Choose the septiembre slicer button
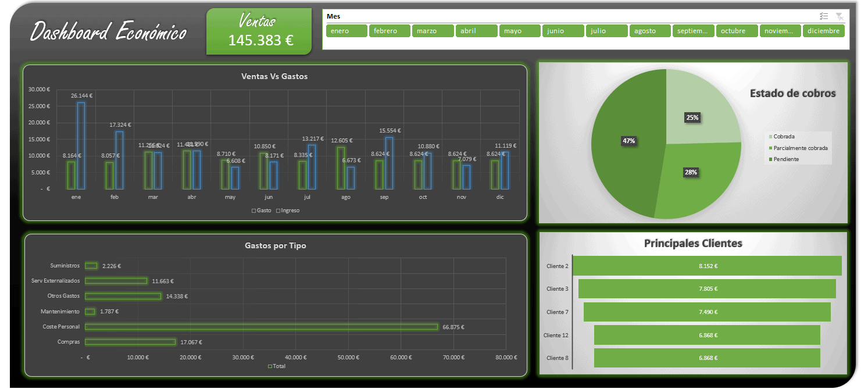 click(x=693, y=31)
